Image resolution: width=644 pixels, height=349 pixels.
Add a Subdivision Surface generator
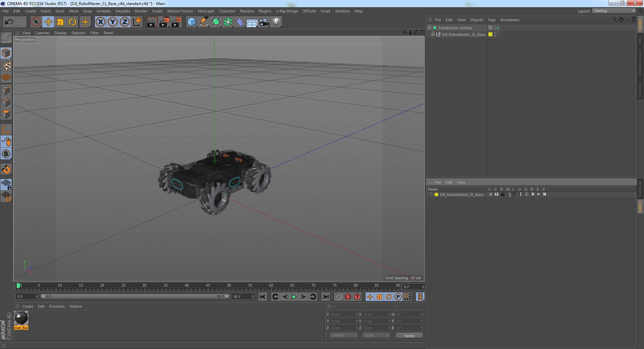216,22
